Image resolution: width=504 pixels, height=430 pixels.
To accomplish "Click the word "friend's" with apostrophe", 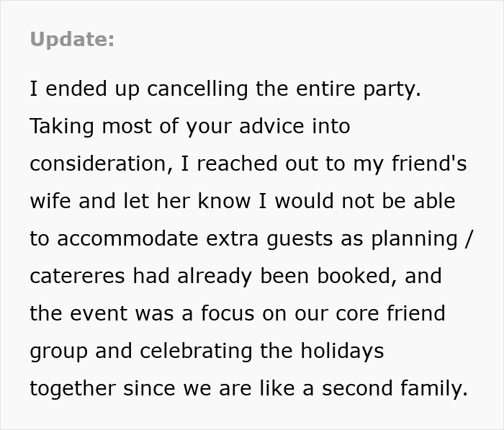I will coord(428,164).
